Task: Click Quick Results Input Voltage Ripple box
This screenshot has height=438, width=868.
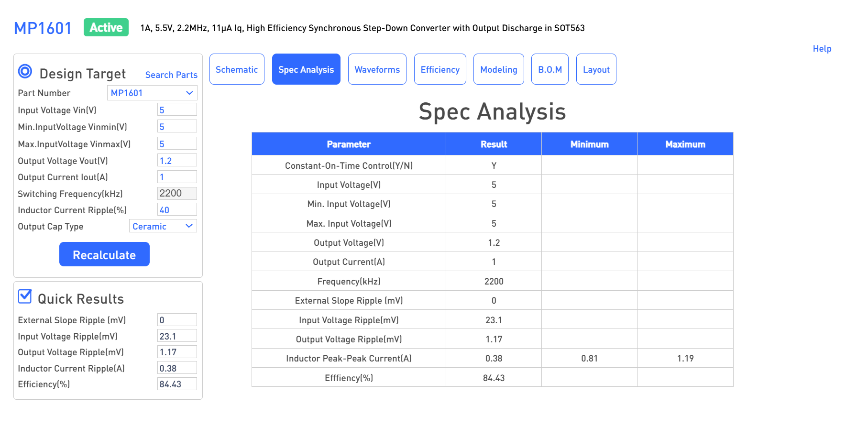Action: [x=177, y=336]
